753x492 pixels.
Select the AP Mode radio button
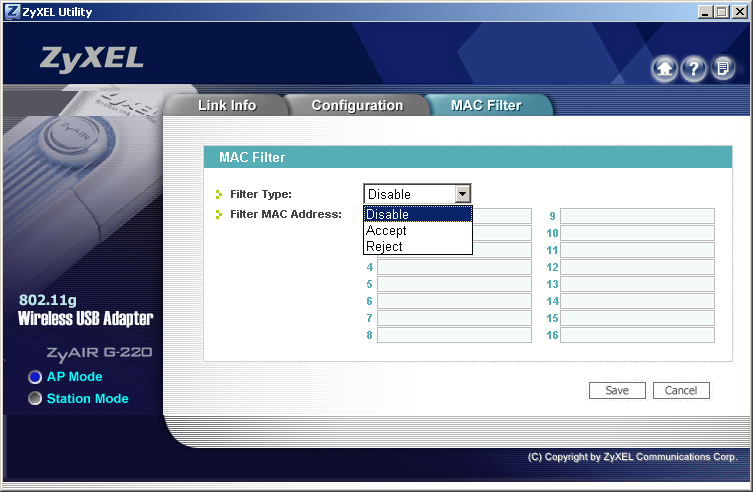35,377
